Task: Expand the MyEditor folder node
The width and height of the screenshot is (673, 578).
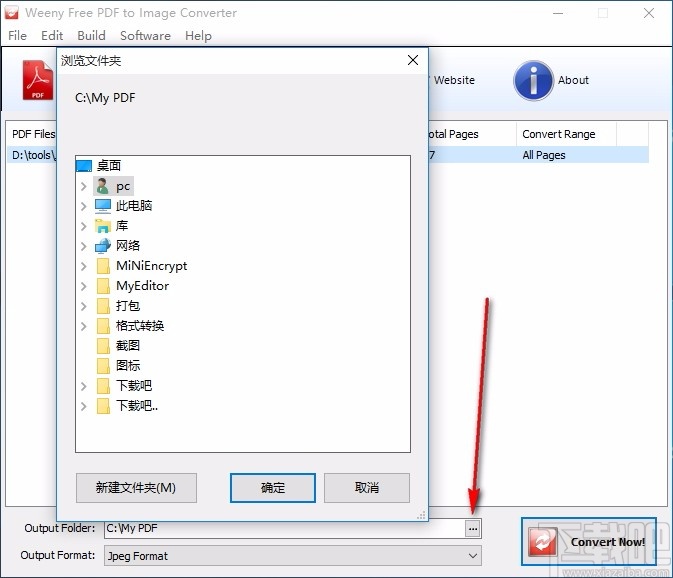Action: click(x=84, y=286)
